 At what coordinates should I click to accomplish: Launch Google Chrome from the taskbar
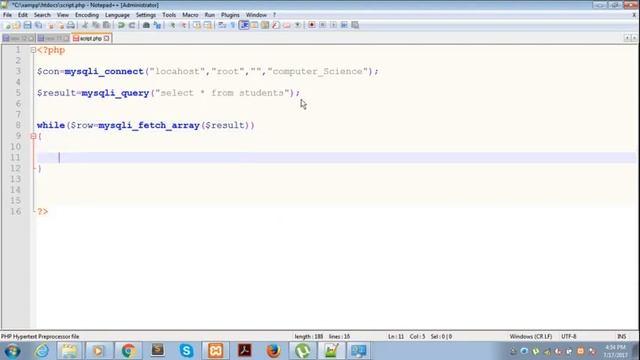[128, 351]
